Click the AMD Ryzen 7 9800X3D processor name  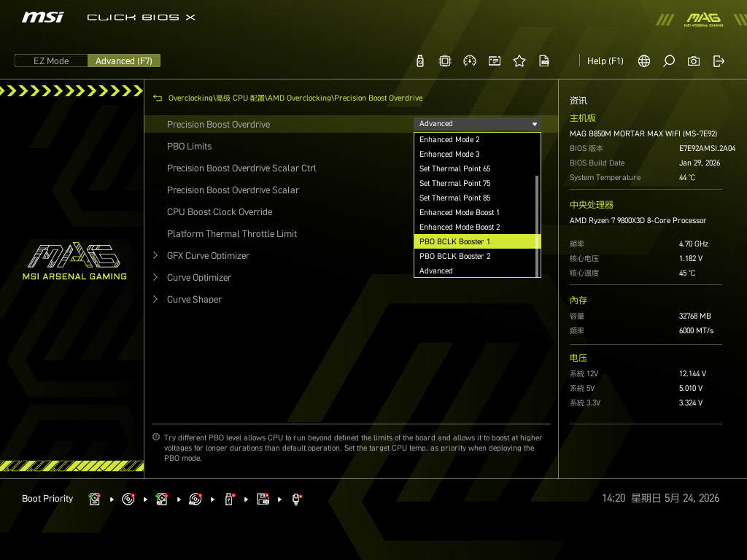(x=638, y=220)
